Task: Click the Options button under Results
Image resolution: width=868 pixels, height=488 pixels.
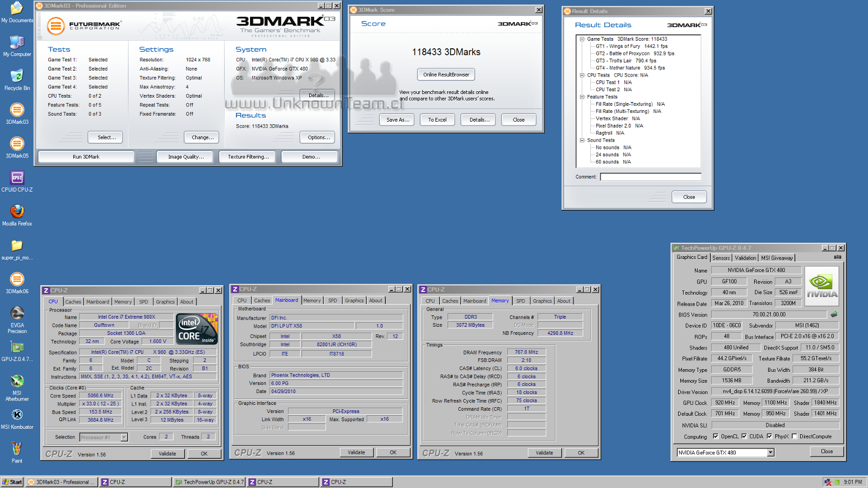Action: point(318,137)
